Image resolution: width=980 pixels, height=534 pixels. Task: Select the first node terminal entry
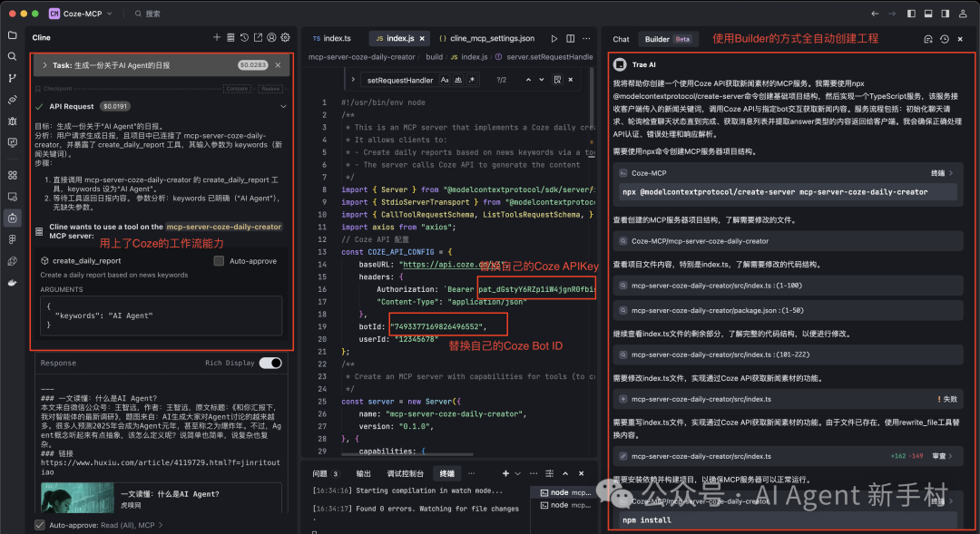tap(565, 492)
